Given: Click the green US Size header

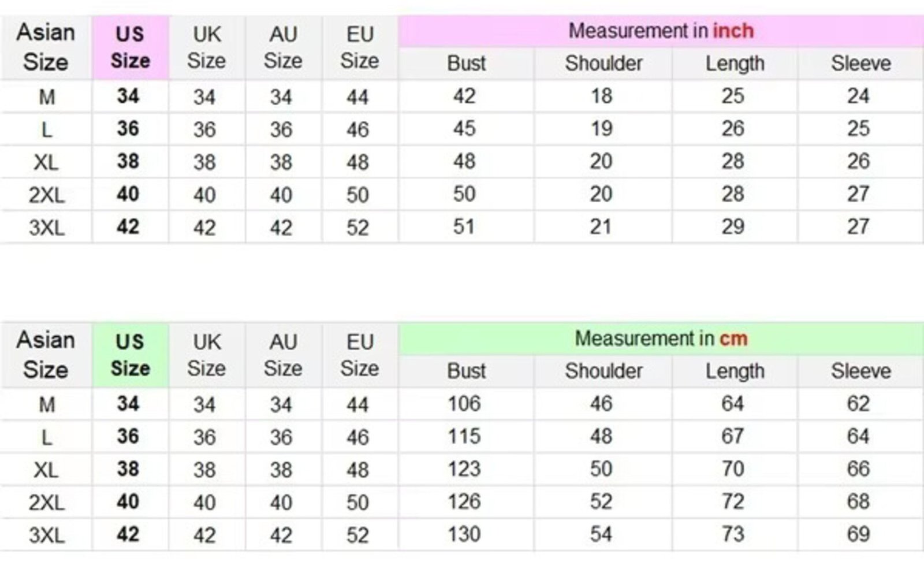Looking at the screenshot, I should point(130,355).
